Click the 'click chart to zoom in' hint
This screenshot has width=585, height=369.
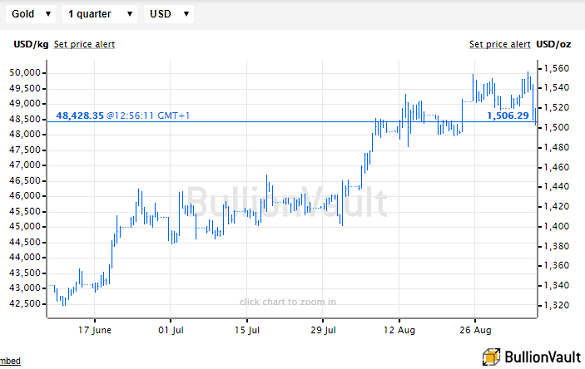(x=288, y=302)
